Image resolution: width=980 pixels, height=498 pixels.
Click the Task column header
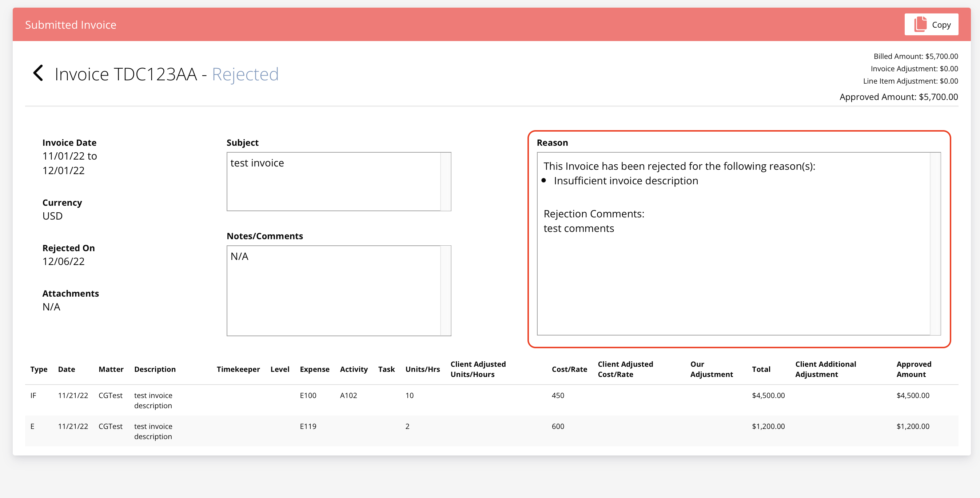point(386,369)
